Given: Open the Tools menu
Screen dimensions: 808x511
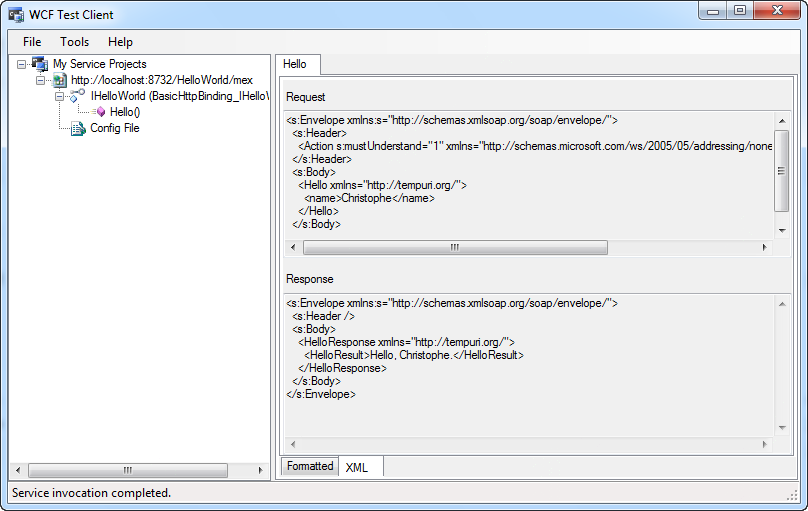Looking at the screenshot, I should tap(74, 42).
